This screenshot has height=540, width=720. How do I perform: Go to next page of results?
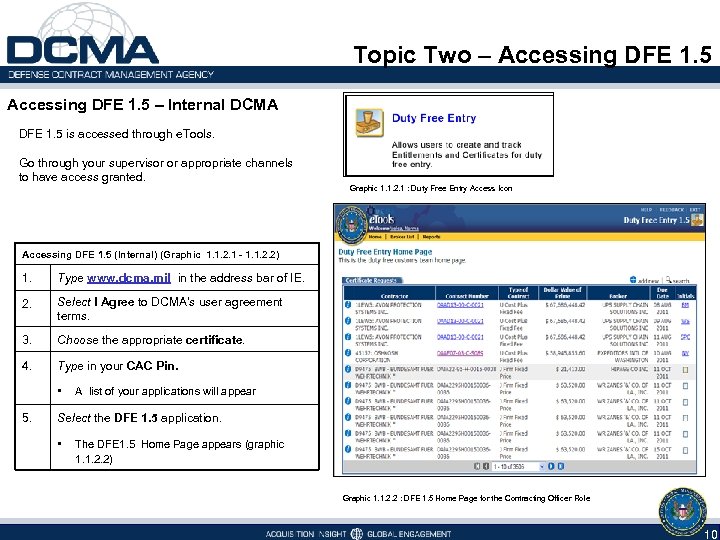click(551, 466)
